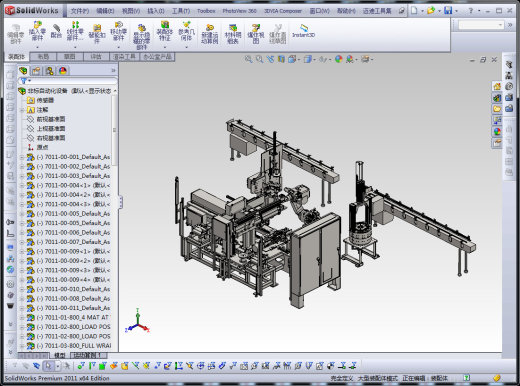
Task: Click the Save icon in title bar
Action: 448,10
